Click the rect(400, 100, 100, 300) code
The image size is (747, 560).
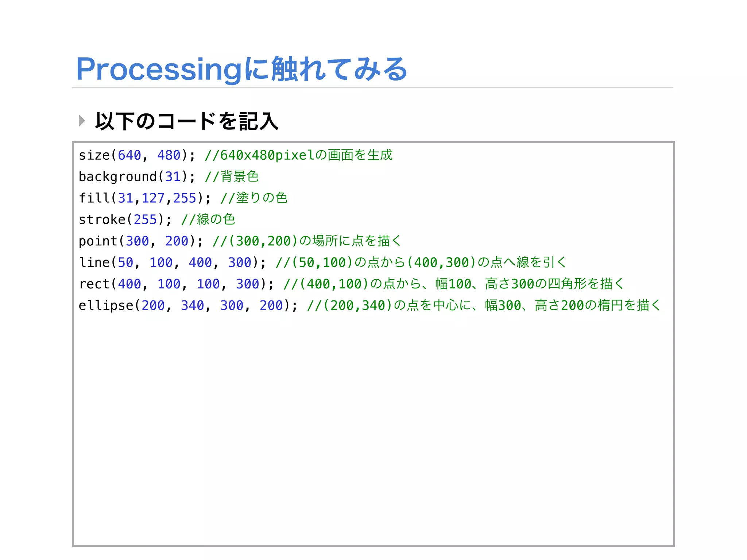point(177,284)
